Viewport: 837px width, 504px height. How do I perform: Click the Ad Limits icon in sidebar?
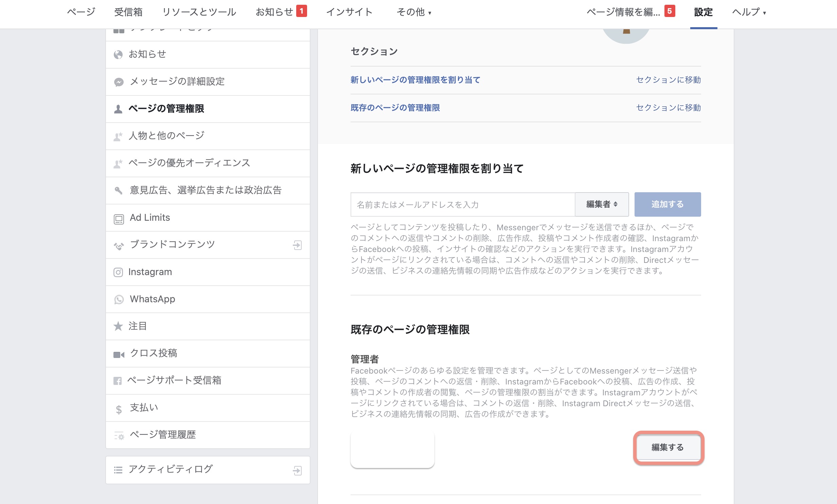coord(119,219)
